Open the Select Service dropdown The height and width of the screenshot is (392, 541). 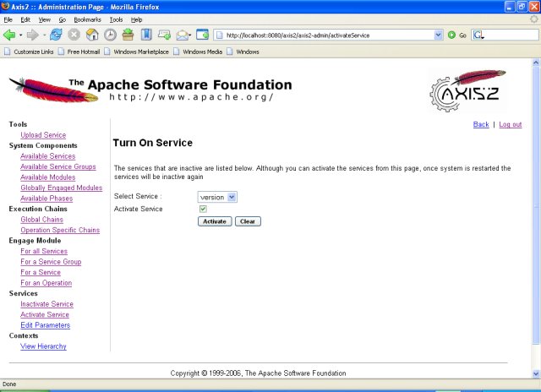[217, 197]
